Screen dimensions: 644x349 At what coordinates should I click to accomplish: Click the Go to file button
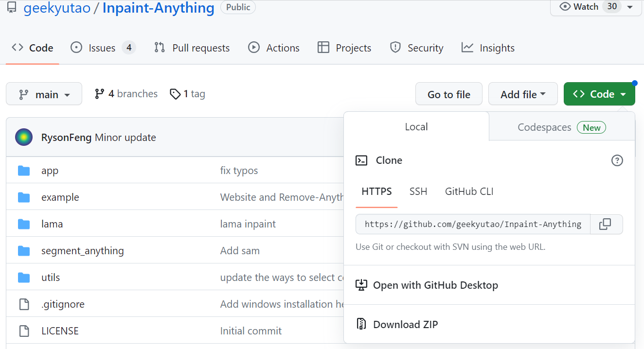click(449, 94)
